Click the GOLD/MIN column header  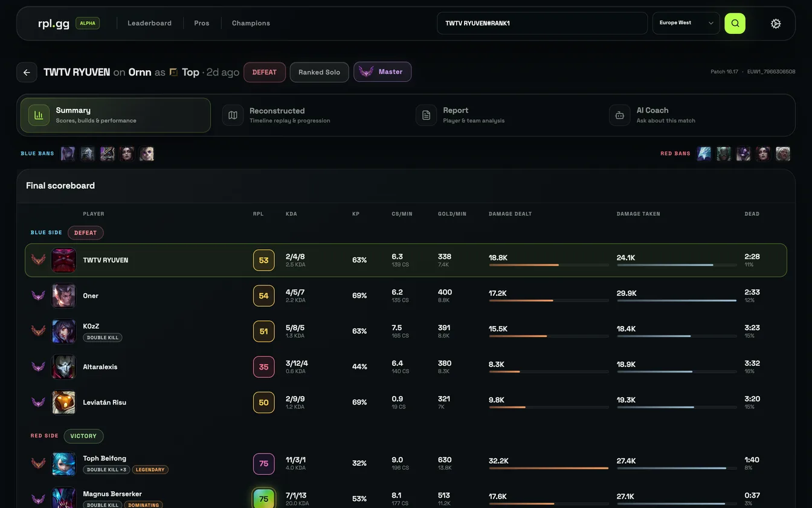click(452, 214)
